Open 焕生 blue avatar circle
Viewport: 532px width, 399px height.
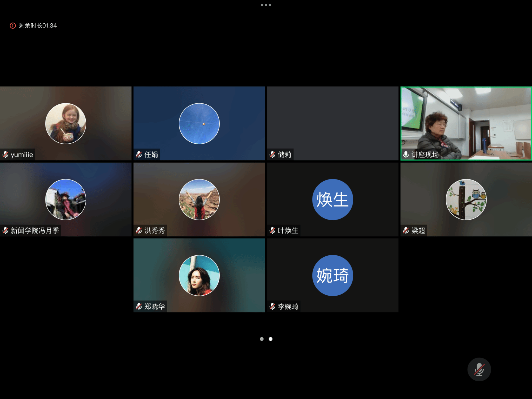pyautogui.click(x=332, y=199)
